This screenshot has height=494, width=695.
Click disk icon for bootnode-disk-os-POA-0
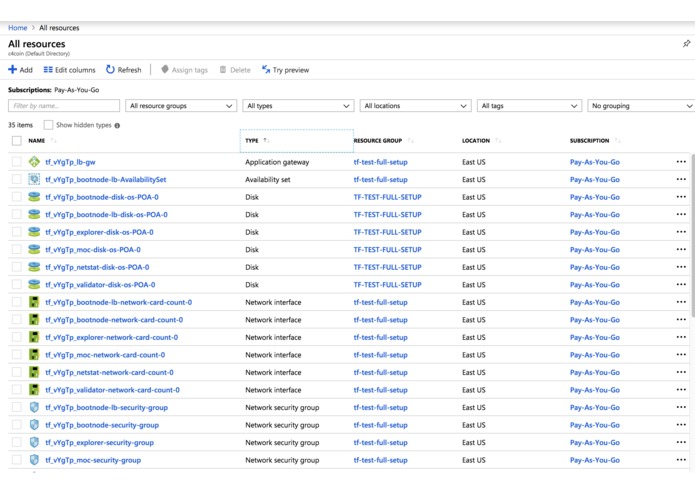34,197
